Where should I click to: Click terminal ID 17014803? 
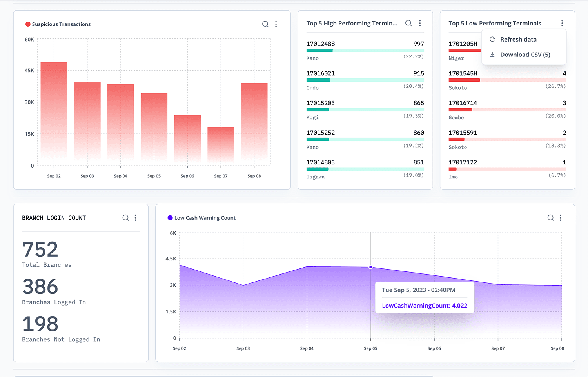tap(321, 162)
